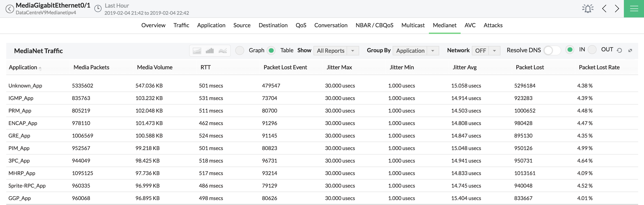Open the Show All Reports dropdown

(336, 51)
